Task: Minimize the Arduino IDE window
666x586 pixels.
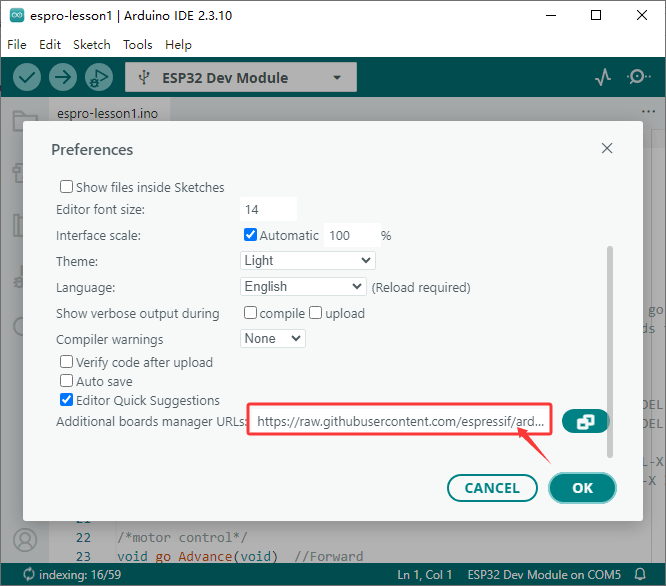Action: pos(551,15)
